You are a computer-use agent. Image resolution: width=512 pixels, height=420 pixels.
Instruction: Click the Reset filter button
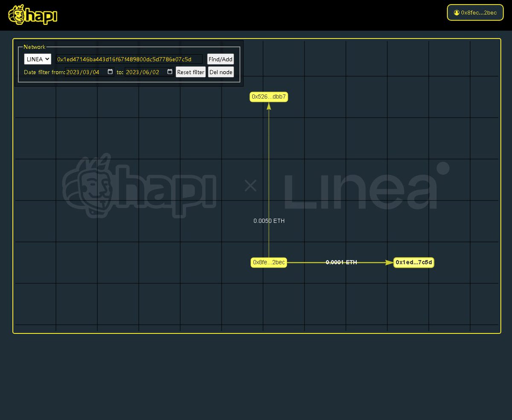(x=191, y=72)
